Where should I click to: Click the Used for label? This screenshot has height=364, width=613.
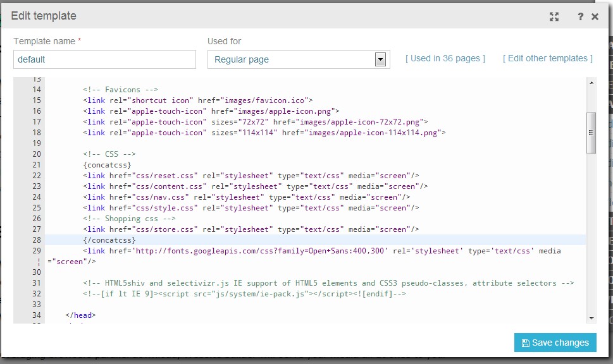[225, 41]
